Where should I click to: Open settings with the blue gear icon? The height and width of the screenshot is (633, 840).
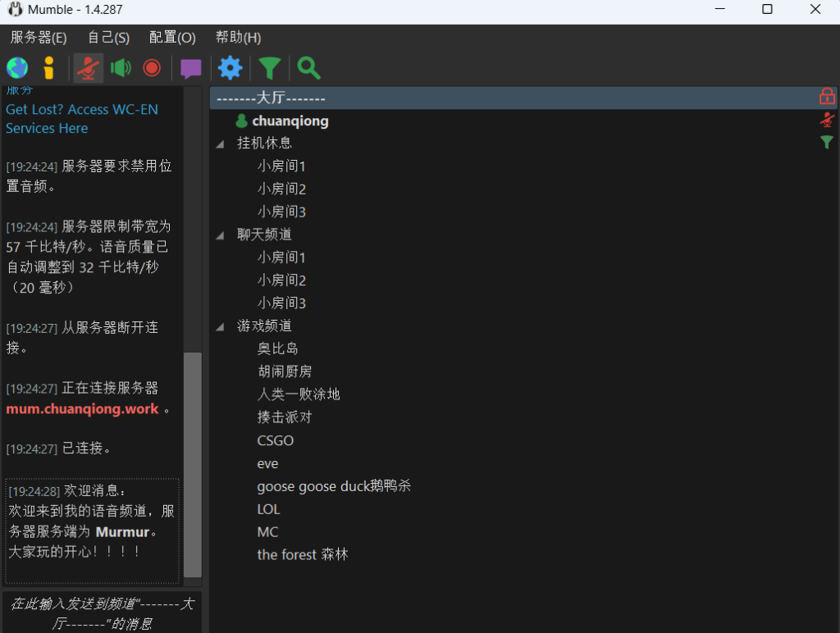231,68
